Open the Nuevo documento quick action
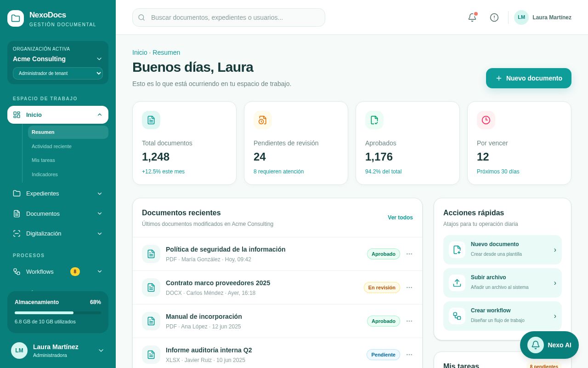This screenshot has width=588, height=368. point(503,250)
